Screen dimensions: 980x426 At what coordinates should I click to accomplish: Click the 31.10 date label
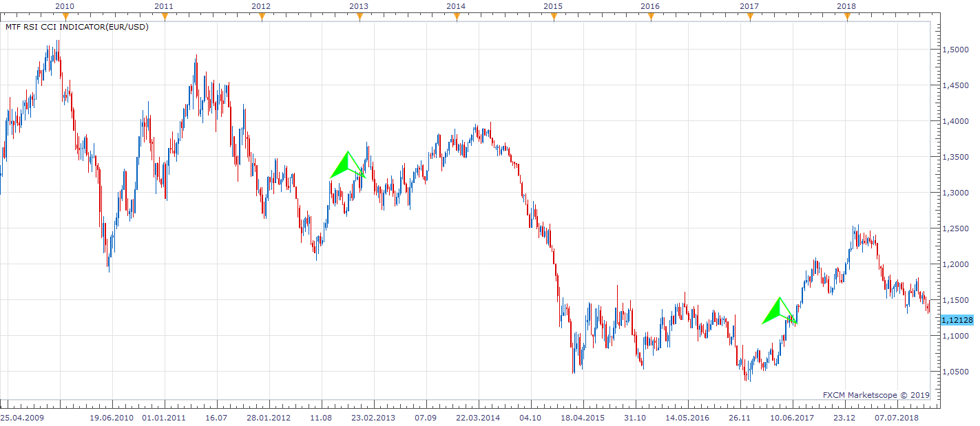[x=634, y=418]
